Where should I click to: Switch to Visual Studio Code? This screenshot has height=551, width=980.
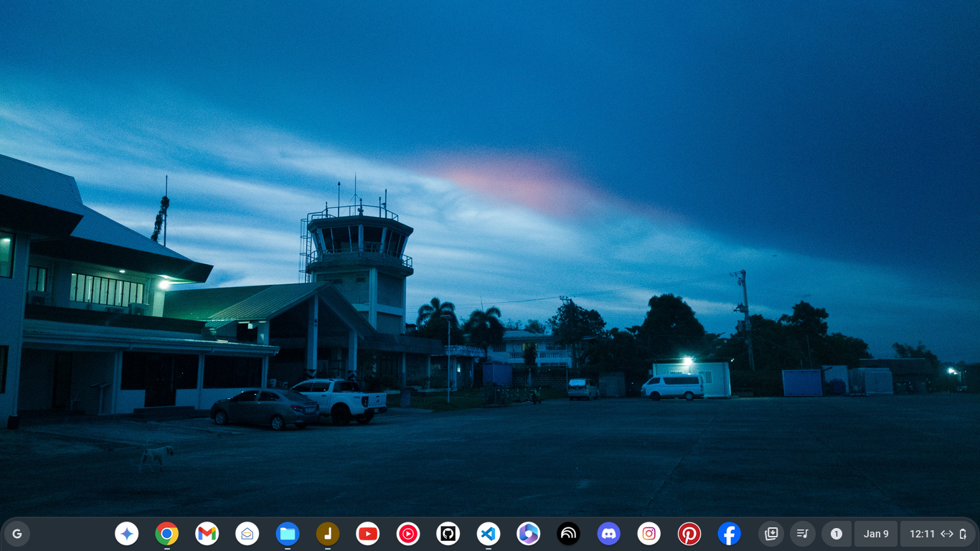coord(489,534)
